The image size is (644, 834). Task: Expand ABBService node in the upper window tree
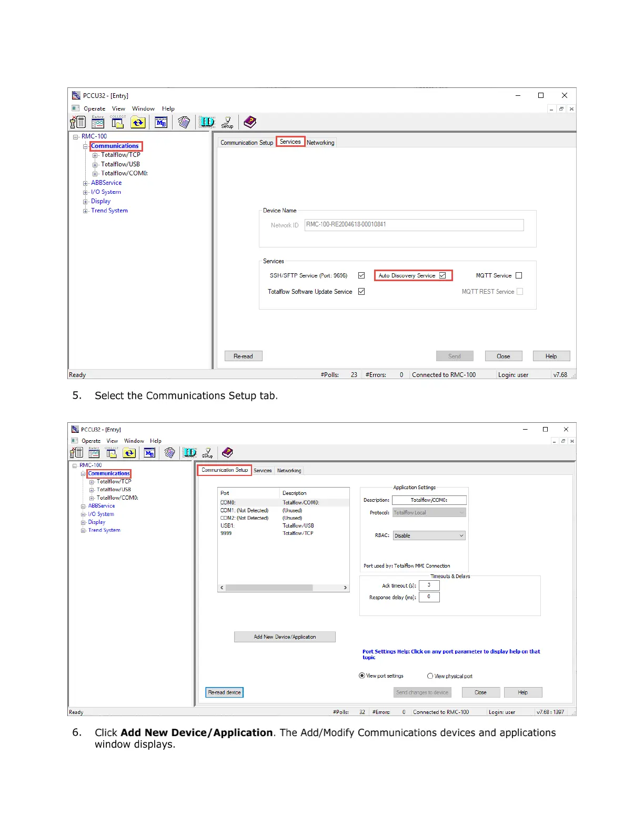tap(85, 183)
